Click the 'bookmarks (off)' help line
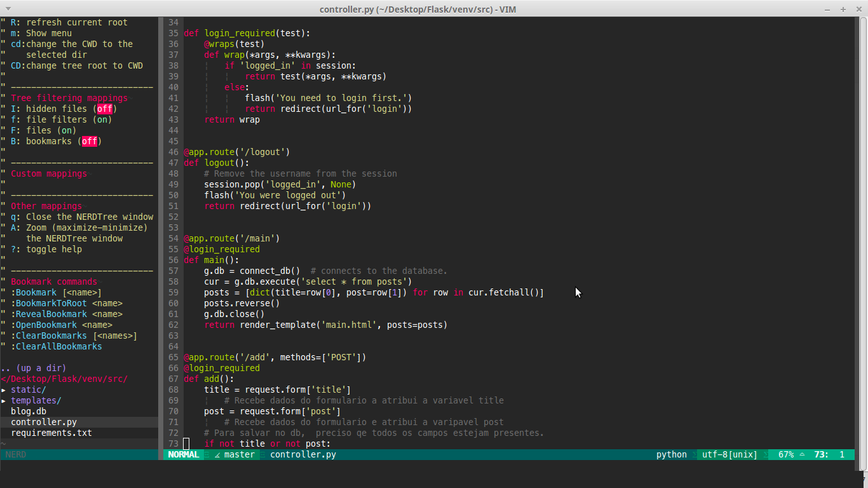This screenshot has width=868, height=488. 51,141
